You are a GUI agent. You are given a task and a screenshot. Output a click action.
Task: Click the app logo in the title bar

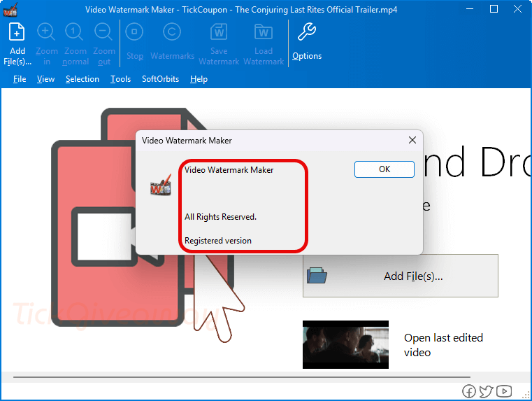click(10, 10)
